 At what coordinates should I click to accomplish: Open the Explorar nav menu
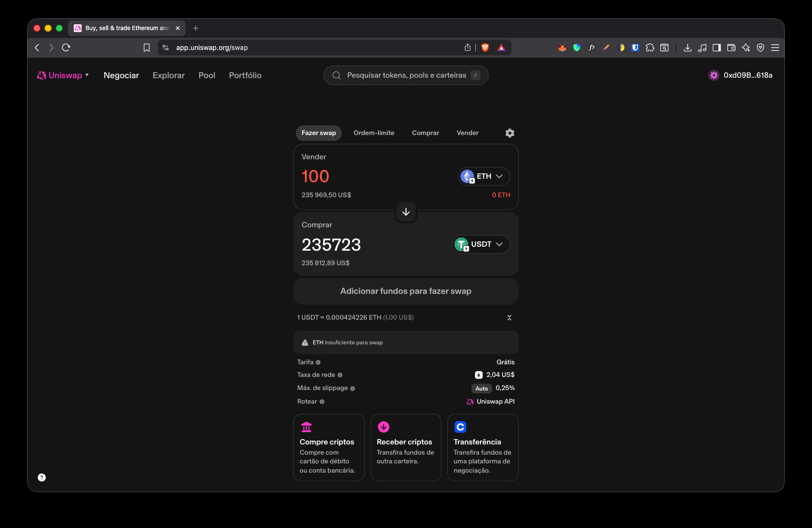pyautogui.click(x=169, y=75)
